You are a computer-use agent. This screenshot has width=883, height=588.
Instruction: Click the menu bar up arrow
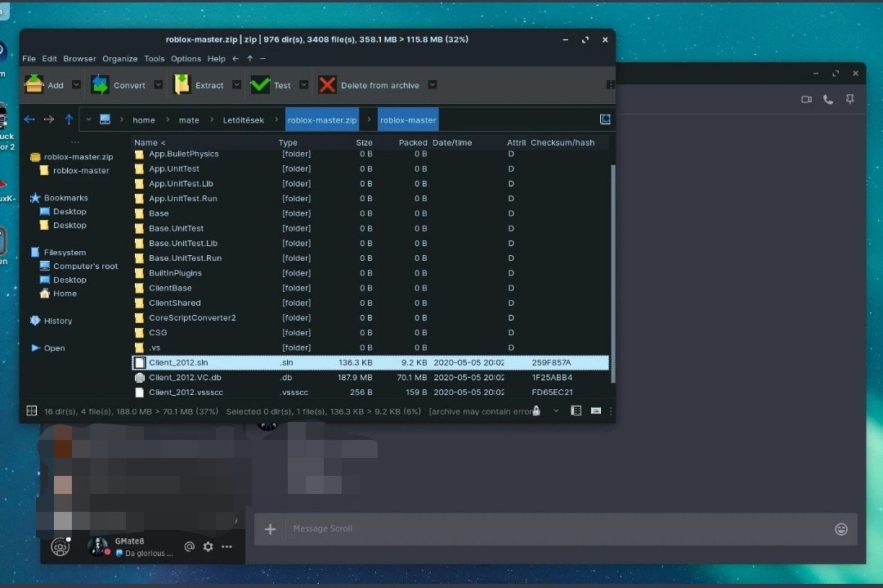point(250,59)
